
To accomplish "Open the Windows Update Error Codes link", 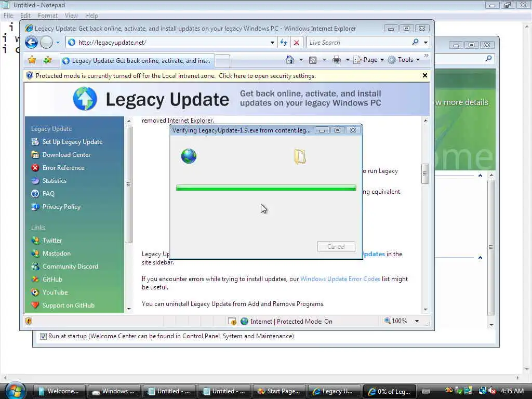I will [x=340, y=279].
